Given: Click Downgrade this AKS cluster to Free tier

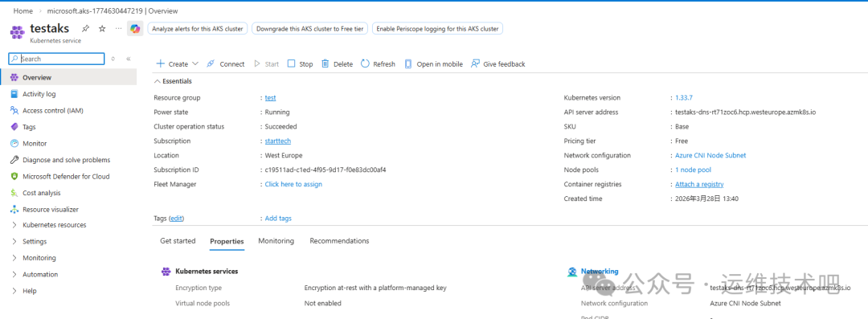Looking at the screenshot, I should [309, 29].
